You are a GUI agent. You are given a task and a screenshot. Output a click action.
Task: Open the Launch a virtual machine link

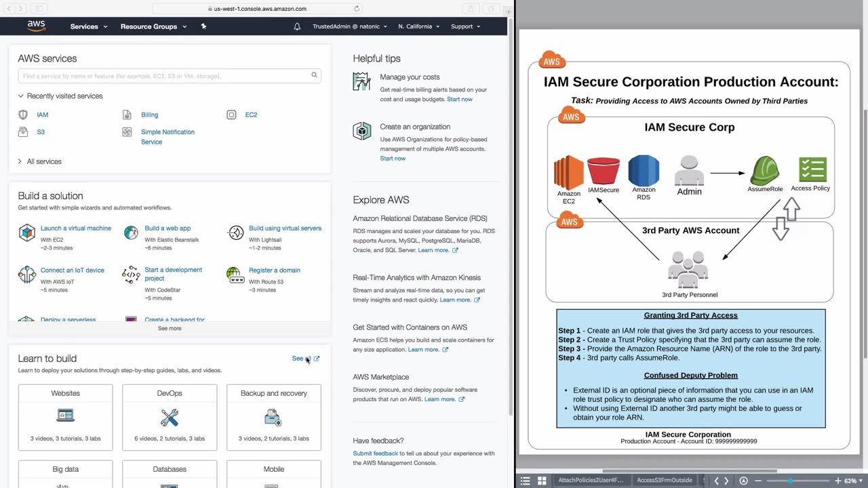click(x=76, y=228)
